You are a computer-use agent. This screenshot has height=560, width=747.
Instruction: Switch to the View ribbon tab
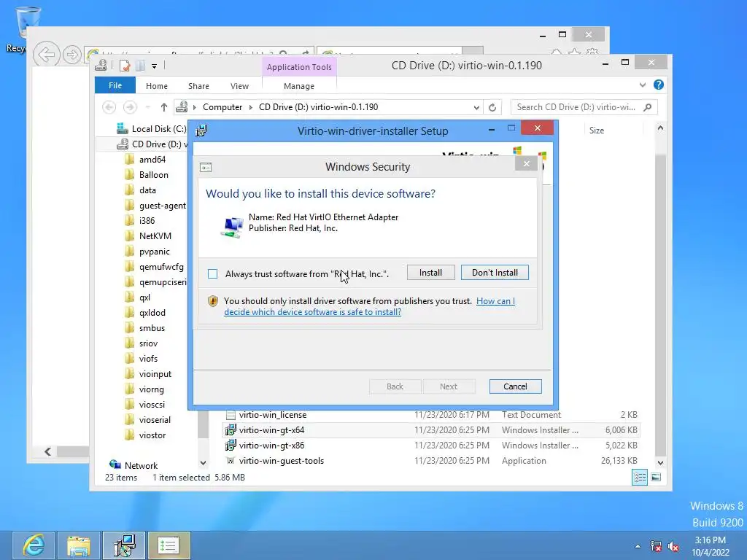[x=239, y=86]
